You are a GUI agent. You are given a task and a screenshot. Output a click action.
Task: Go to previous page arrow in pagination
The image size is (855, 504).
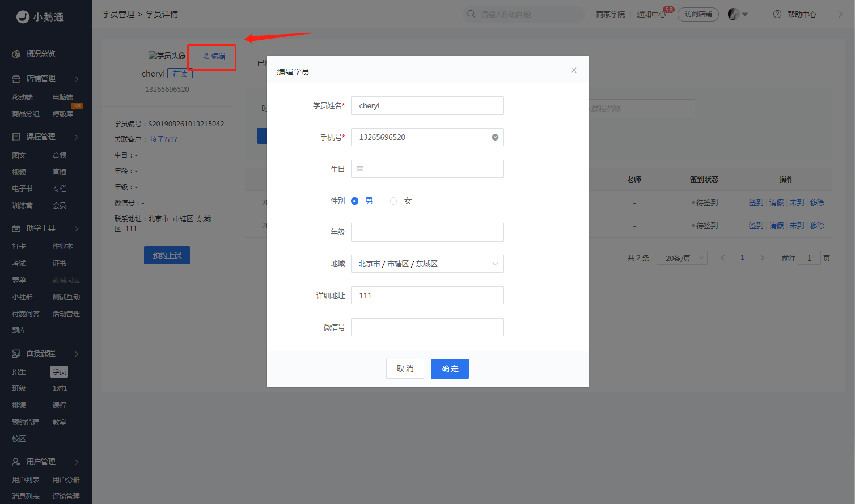click(723, 258)
